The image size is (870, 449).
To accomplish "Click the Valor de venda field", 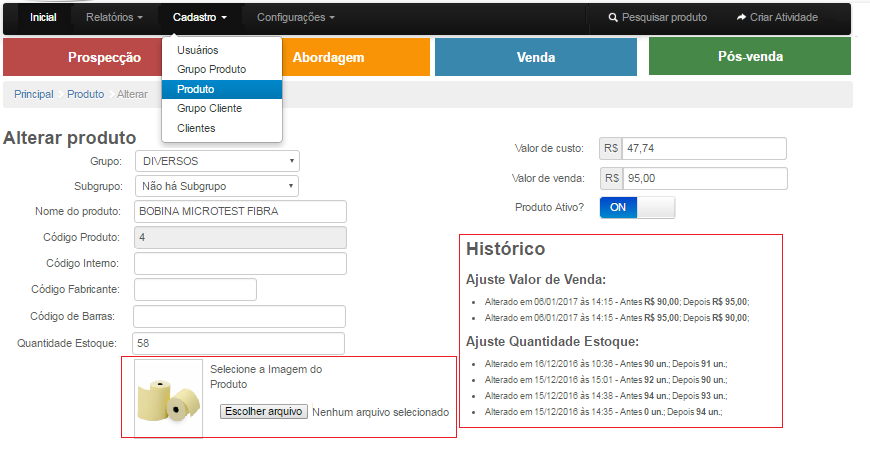I will pos(704,179).
